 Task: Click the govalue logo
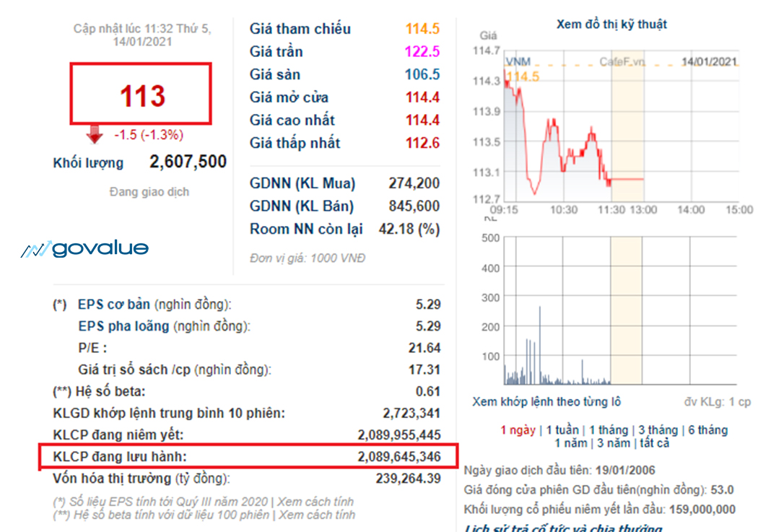(84, 249)
